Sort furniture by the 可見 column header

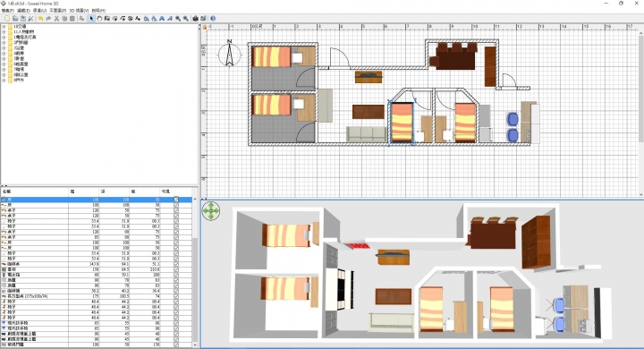click(176, 192)
